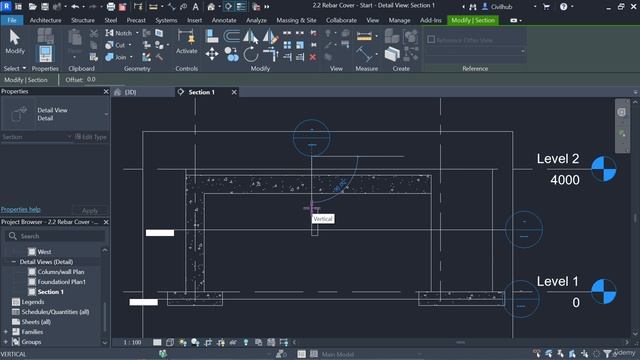Open the view scale 1:100 selector
640x360 pixels.
tap(132, 342)
